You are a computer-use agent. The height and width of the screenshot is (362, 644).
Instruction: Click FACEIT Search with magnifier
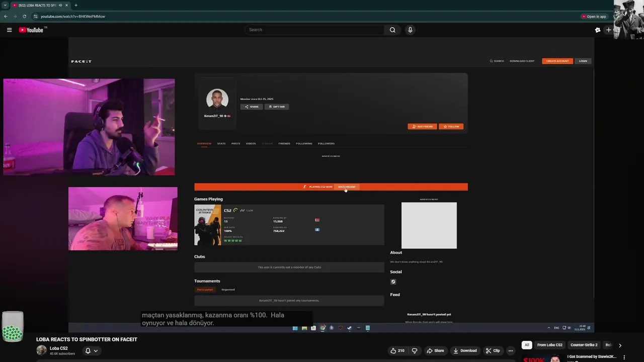[x=497, y=61]
